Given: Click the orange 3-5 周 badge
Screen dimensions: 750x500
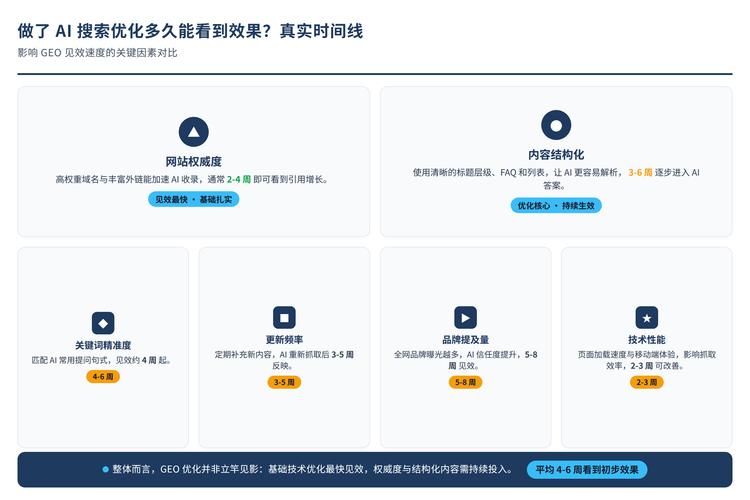Looking at the screenshot, I should 284,382.
